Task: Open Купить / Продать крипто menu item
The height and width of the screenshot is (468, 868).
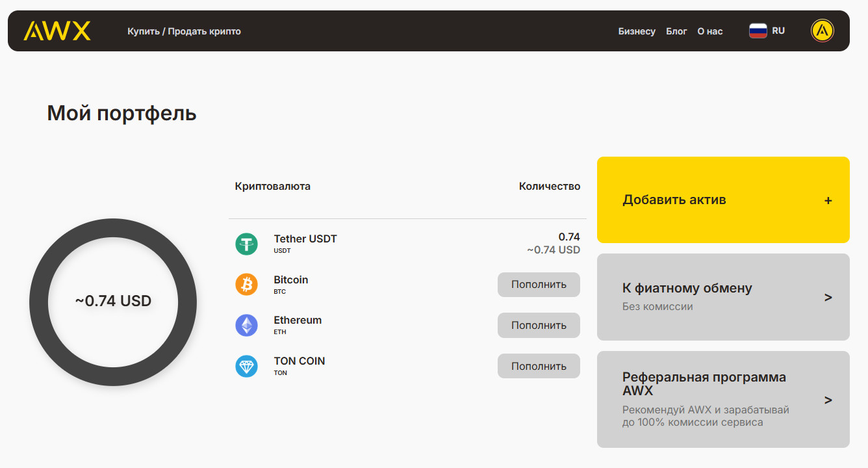Action: (x=184, y=31)
